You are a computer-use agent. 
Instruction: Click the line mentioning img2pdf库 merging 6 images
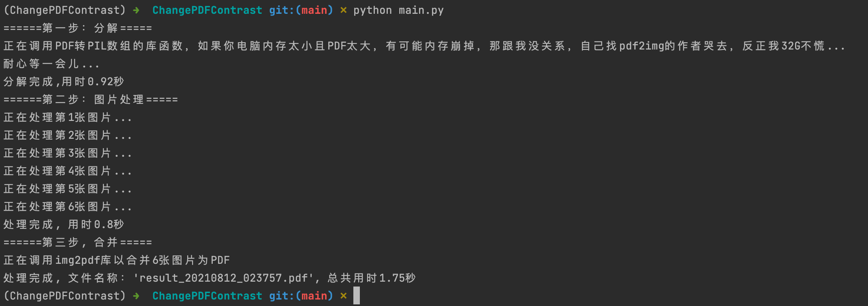coord(117,261)
